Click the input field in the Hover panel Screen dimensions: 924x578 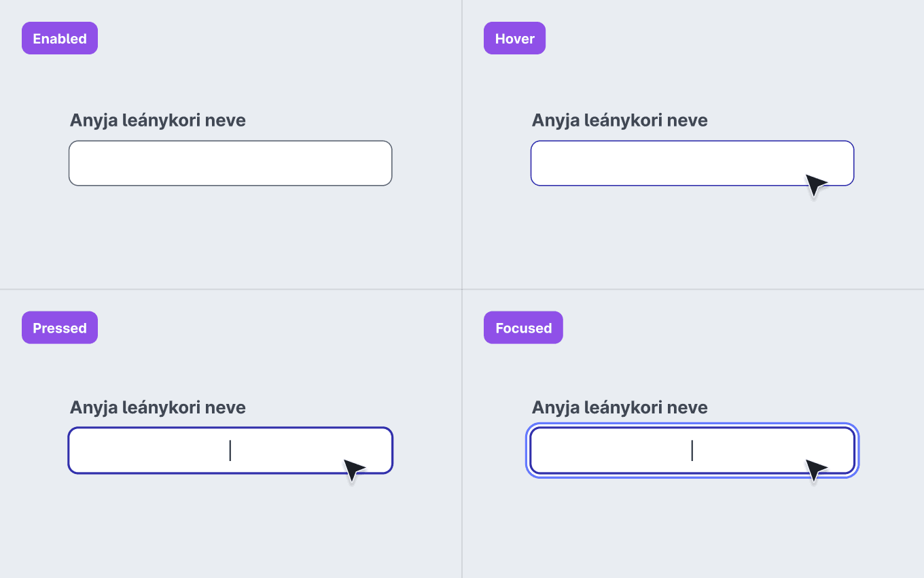click(x=692, y=163)
